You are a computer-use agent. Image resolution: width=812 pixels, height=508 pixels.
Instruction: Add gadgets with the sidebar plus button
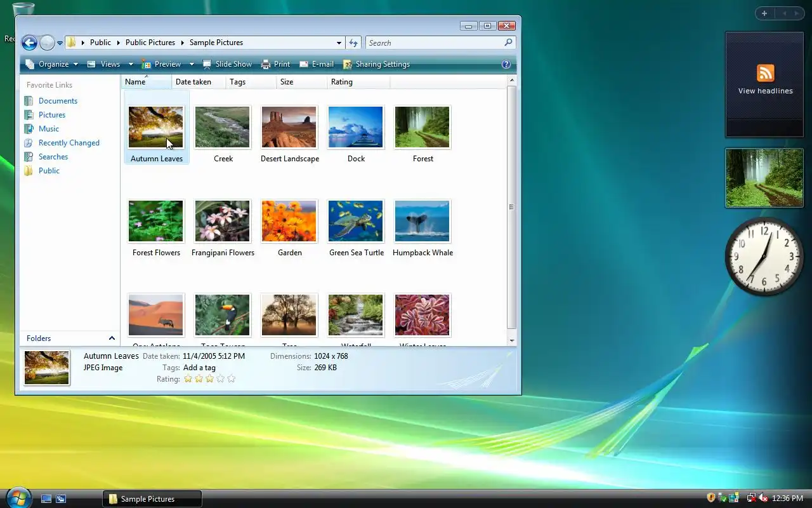(x=764, y=13)
